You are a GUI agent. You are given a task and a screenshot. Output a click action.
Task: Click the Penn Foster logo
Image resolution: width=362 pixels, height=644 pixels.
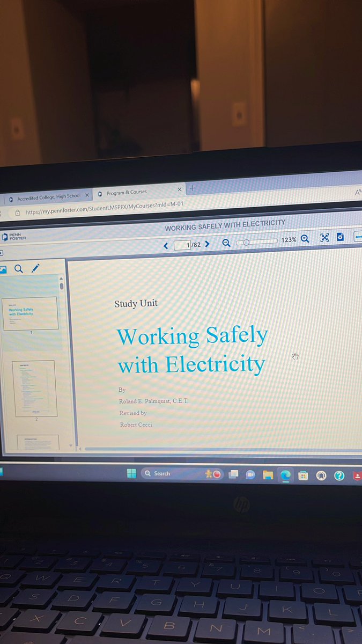point(14,237)
